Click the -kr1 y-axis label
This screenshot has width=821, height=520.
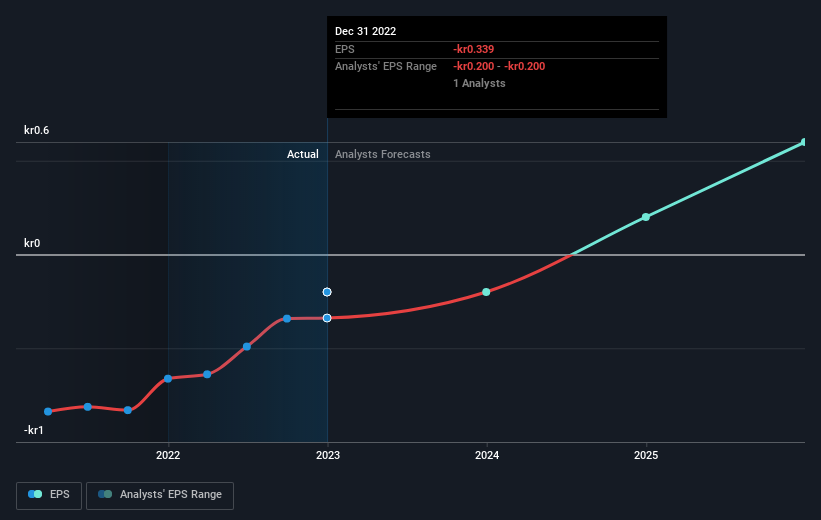tap(34, 430)
